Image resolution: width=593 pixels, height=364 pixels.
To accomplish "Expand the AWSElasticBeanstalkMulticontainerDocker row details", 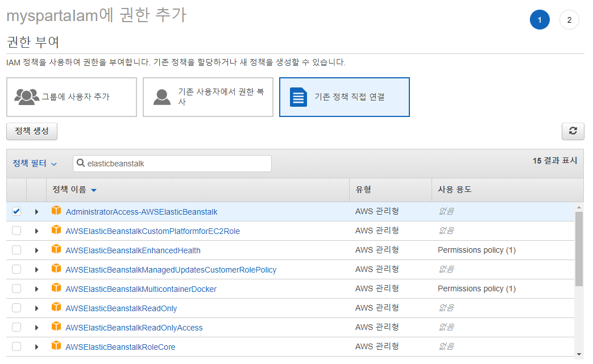I will [37, 289].
